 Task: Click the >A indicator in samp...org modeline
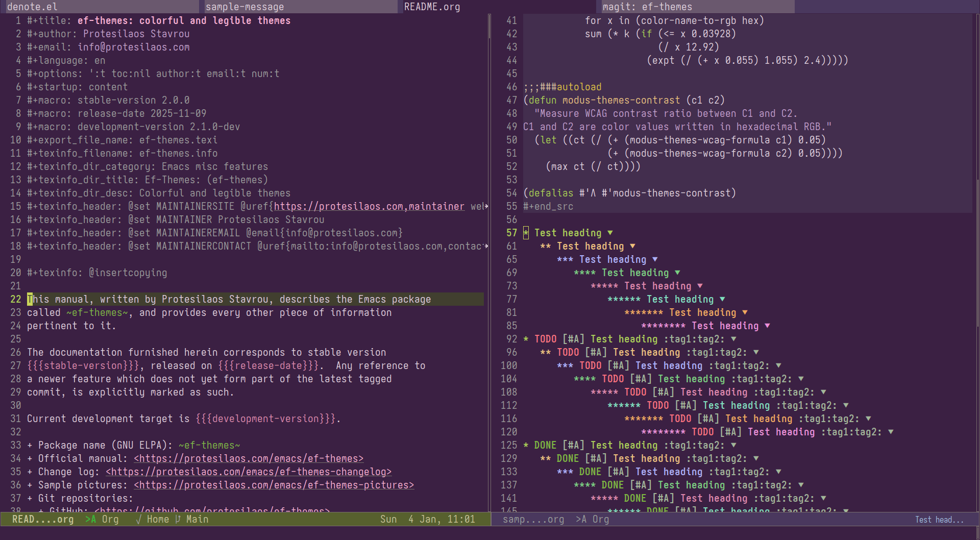coord(581,519)
